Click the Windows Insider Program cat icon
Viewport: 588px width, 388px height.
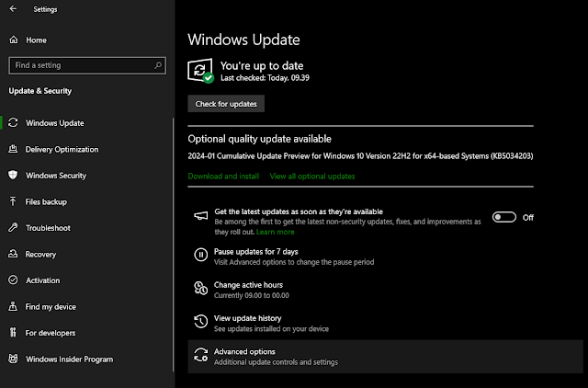(13, 359)
